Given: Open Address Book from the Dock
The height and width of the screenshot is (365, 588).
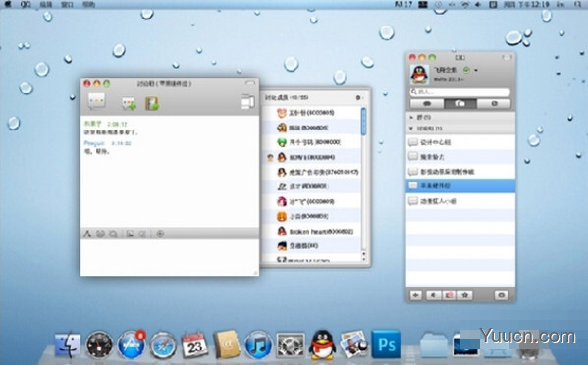Looking at the screenshot, I should click(x=227, y=344).
